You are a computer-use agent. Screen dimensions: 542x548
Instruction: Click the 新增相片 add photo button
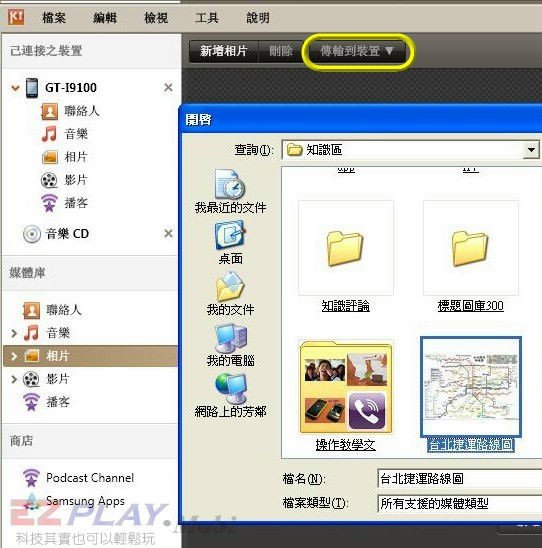pos(224,51)
